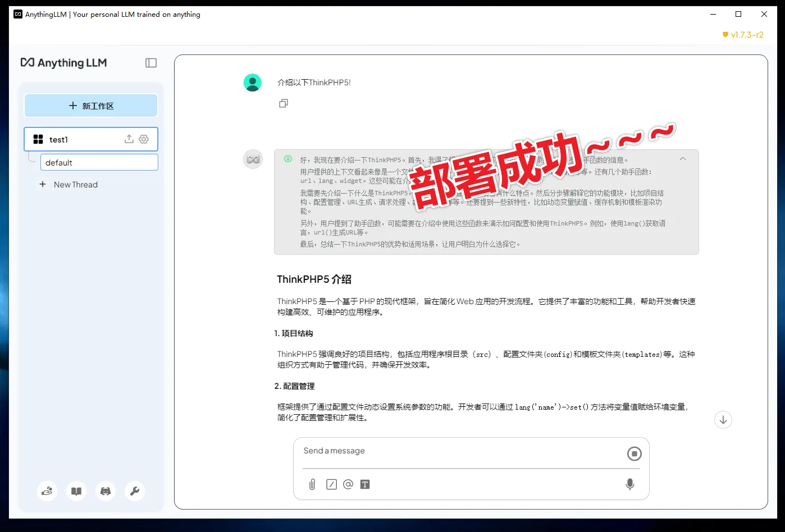This screenshot has height=532, width=785.
Task: Open the slash commands menu
Action: click(331, 484)
